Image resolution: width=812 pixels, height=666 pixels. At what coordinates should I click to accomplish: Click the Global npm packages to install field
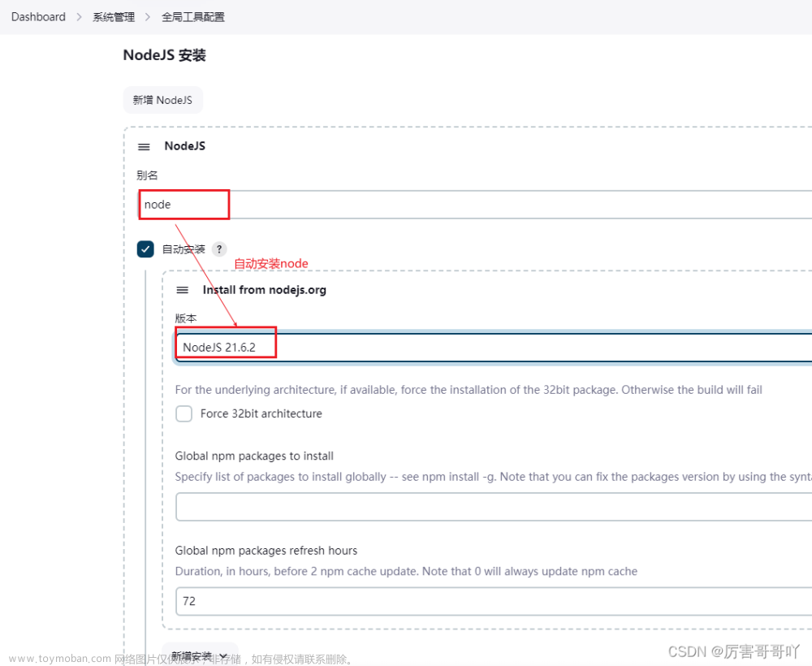pyautogui.click(x=494, y=507)
